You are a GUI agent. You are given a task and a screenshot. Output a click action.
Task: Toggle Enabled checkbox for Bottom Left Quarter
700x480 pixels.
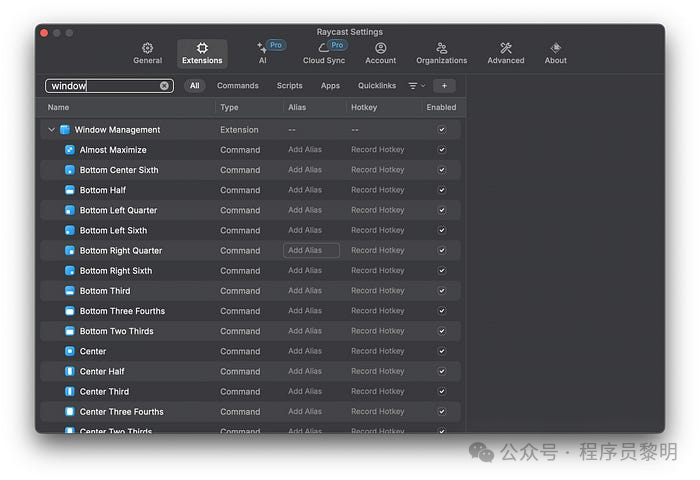tap(442, 210)
